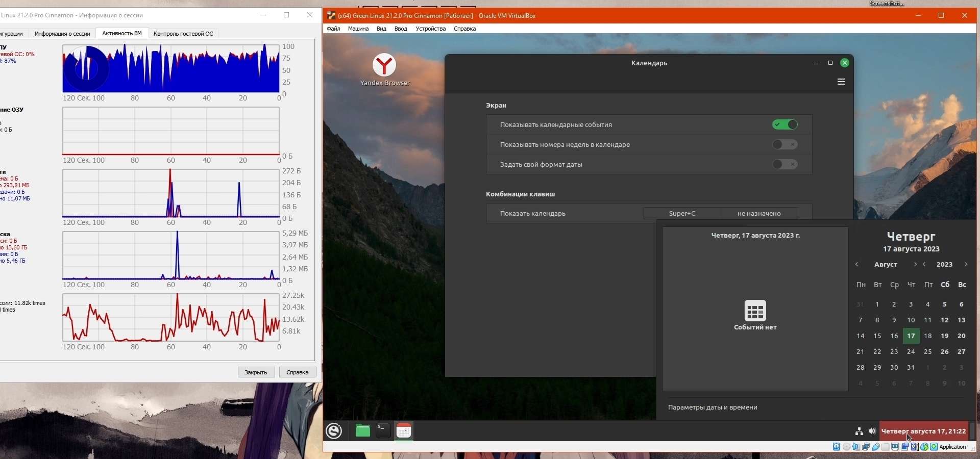
Task: Open the Машина menu
Action: (x=358, y=29)
